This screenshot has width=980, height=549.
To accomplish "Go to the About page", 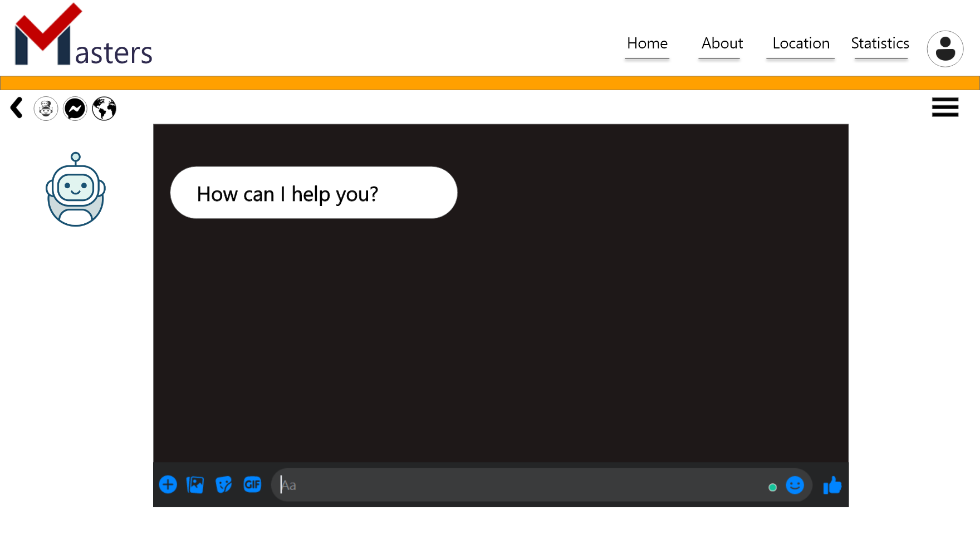I will [x=722, y=43].
